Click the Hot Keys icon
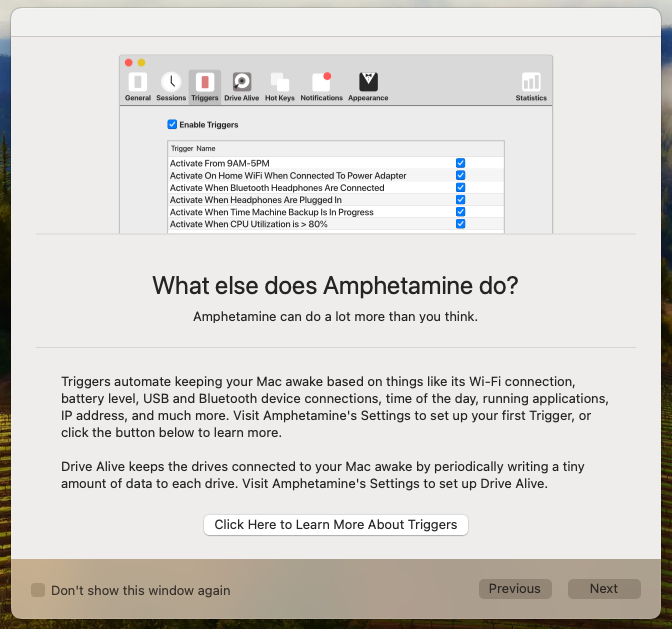The width and height of the screenshot is (672, 629). 280,82
